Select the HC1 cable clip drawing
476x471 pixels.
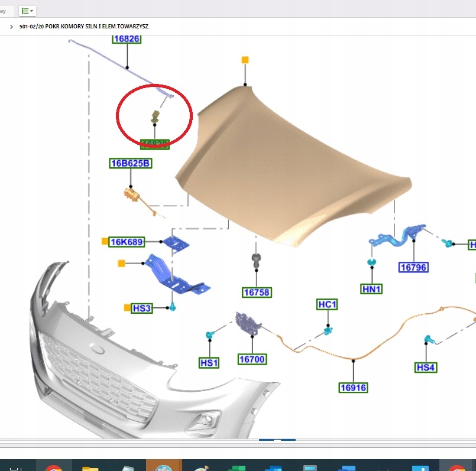(x=328, y=330)
